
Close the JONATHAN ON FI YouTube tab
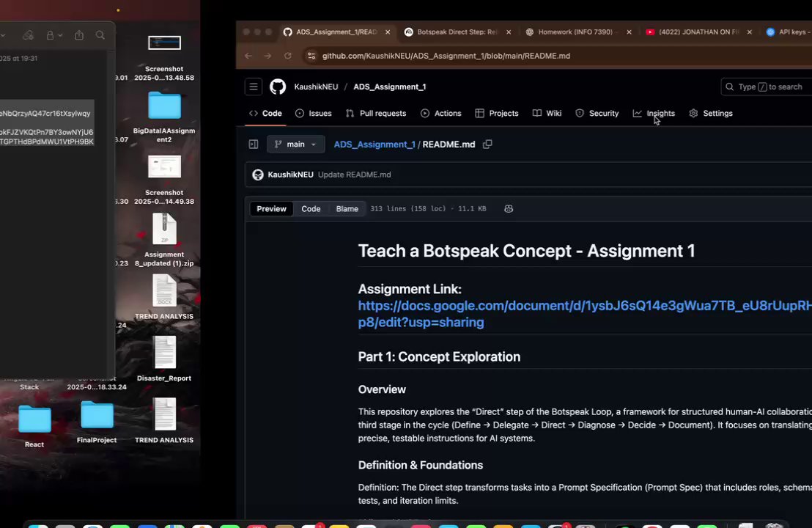(749, 32)
